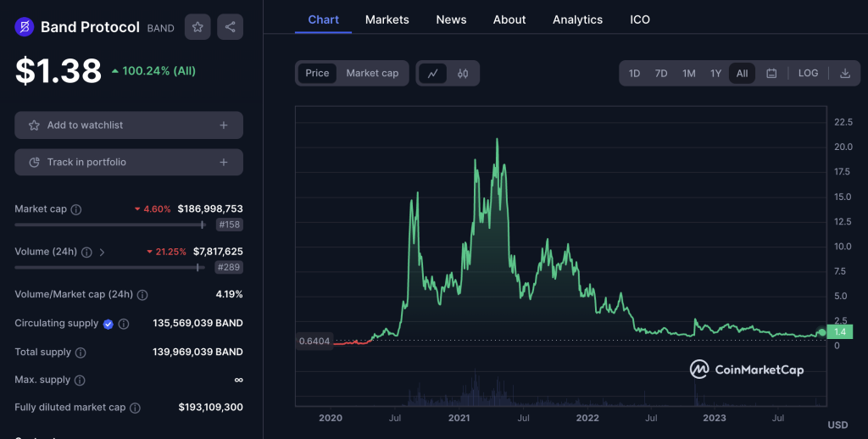The image size is (868, 439).
Task: Click the verified checkmark beside Circulating supply
Action: pos(108,324)
